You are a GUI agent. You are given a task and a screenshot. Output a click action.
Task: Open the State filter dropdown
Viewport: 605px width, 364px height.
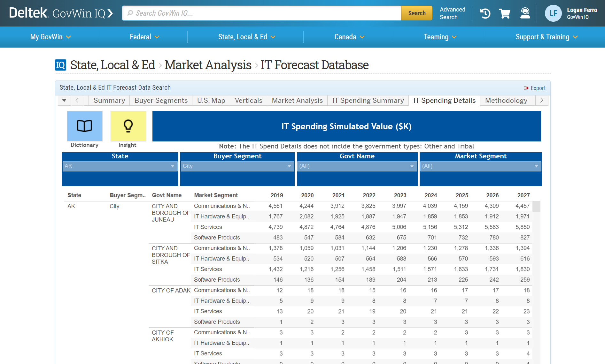(x=120, y=166)
